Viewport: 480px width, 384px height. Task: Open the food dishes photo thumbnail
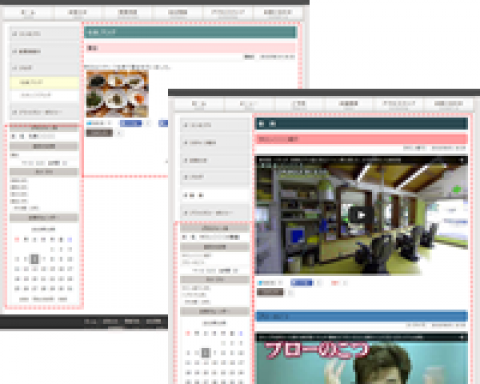pos(117,94)
